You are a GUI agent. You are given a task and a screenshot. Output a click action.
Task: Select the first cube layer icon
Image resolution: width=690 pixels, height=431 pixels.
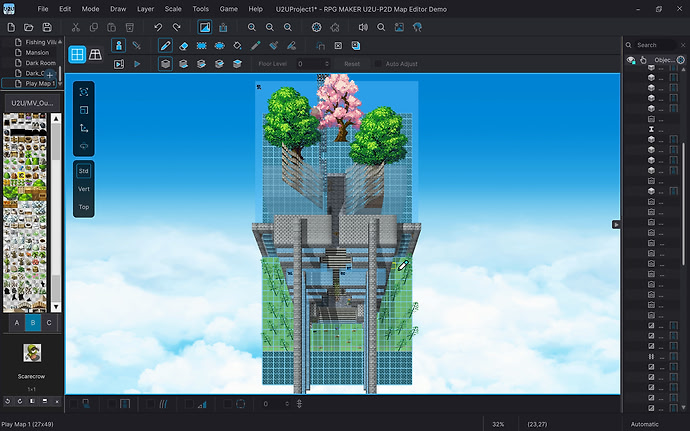click(x=165, y=64)
